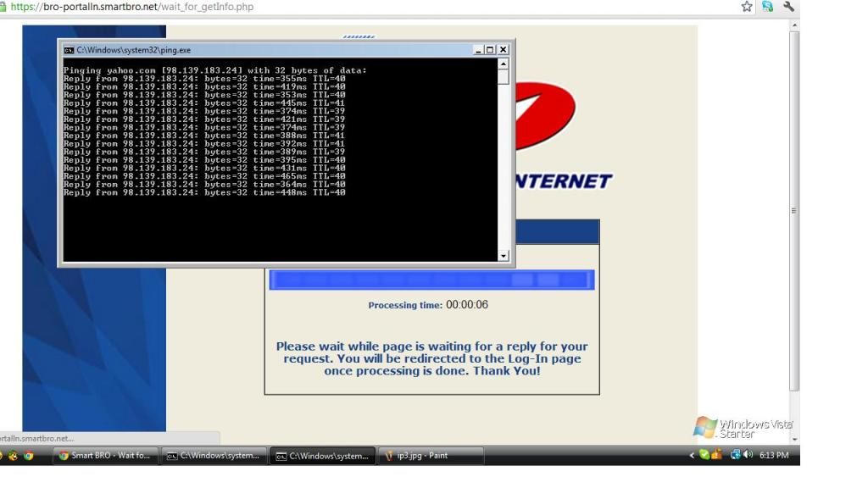Focus the smartbro.net address bar
This screenshot has height=488, width=868.
point(132,7)
